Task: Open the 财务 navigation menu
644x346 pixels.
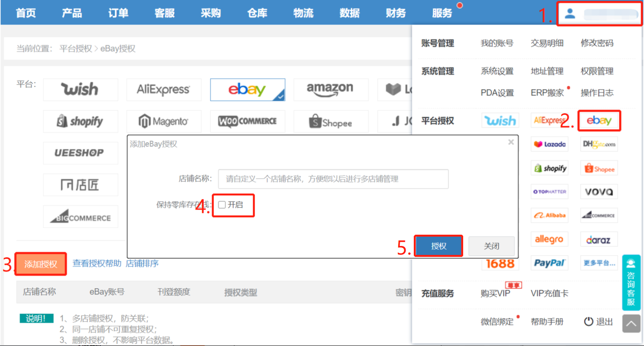Action: (x=396, y=13)
